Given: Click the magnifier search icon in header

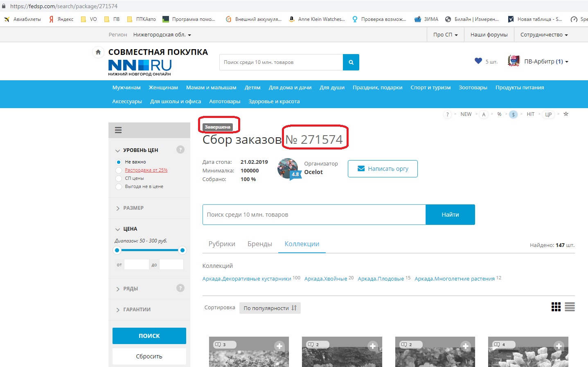Looking at the screenshot, I should [351, 62].
